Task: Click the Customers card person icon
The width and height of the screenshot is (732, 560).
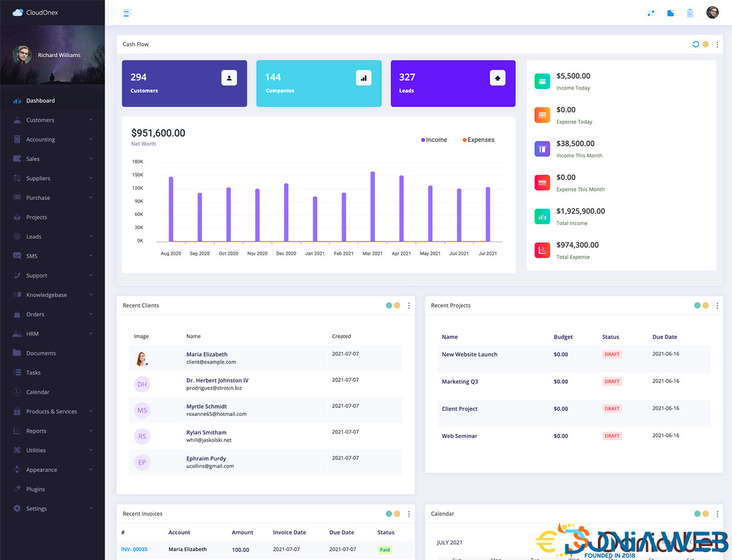Action: [x=229, y=77]
